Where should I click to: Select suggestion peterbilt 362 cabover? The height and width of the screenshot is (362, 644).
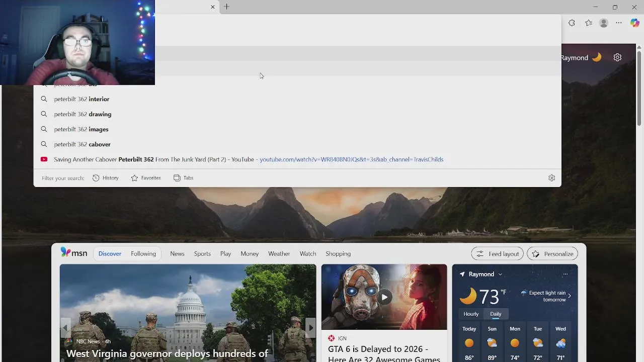[297, 144]
